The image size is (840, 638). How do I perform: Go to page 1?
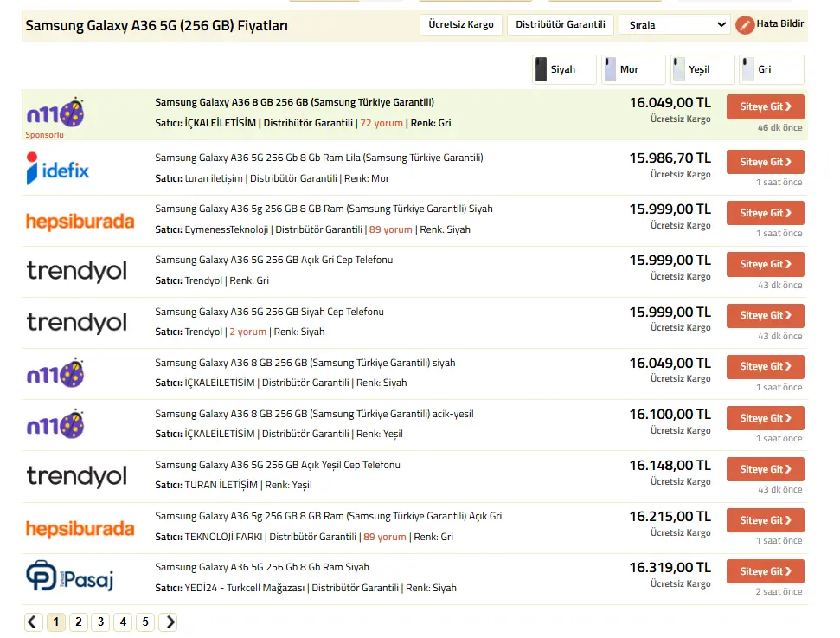(x=55, y=622)
